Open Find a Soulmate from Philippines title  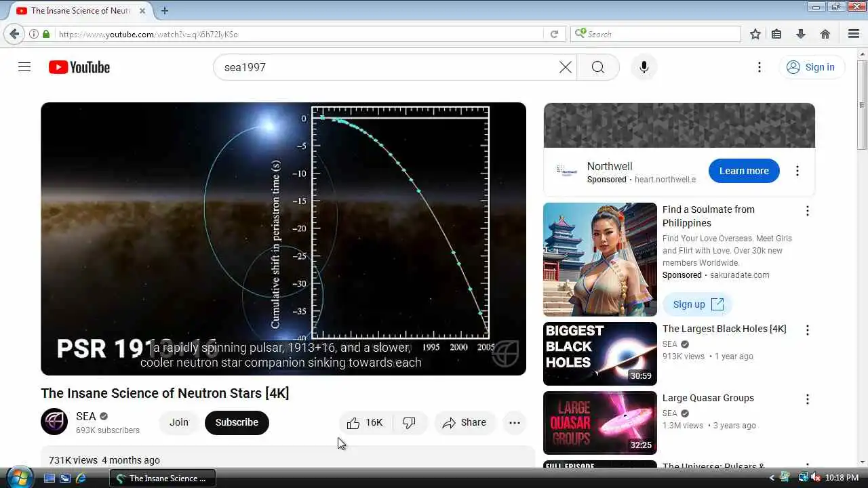pos(709,216)
